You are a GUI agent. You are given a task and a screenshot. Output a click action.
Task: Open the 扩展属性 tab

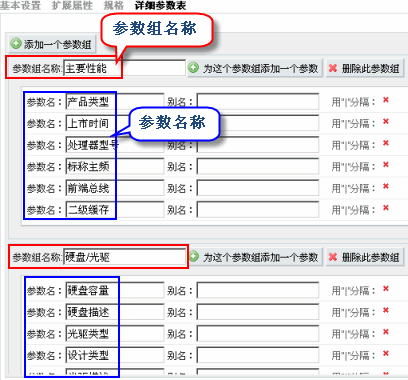coord(72,5)
